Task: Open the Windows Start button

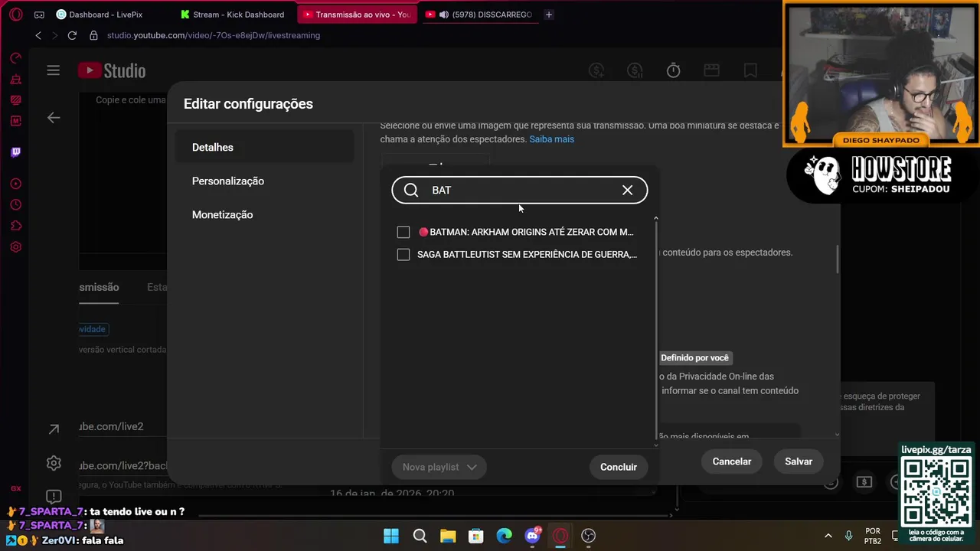Action: (391, 536)
